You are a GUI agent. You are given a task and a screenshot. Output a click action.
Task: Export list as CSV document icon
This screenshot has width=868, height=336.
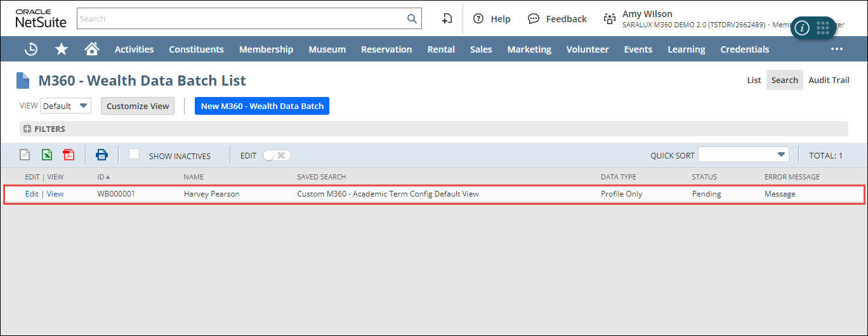25,155
